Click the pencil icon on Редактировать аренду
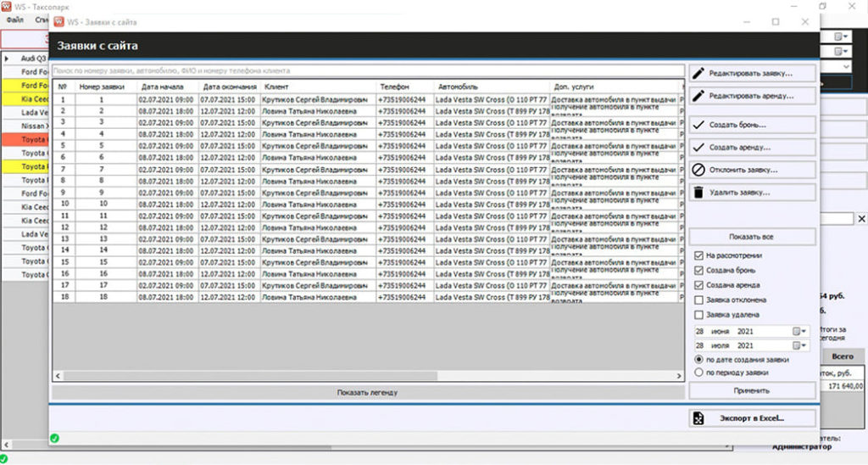The image size is (868, 465). (698, 96)
